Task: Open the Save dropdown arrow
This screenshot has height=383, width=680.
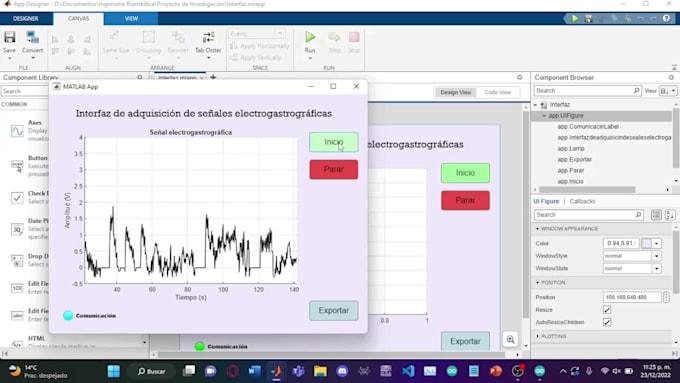Action: click(x=10, y=58)
